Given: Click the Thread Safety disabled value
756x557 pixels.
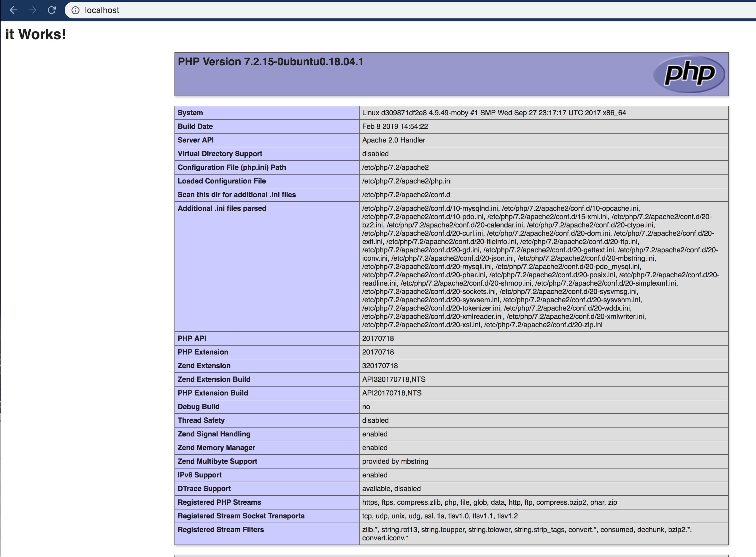Looking at the screenshot, I should (x=375, y=420).
